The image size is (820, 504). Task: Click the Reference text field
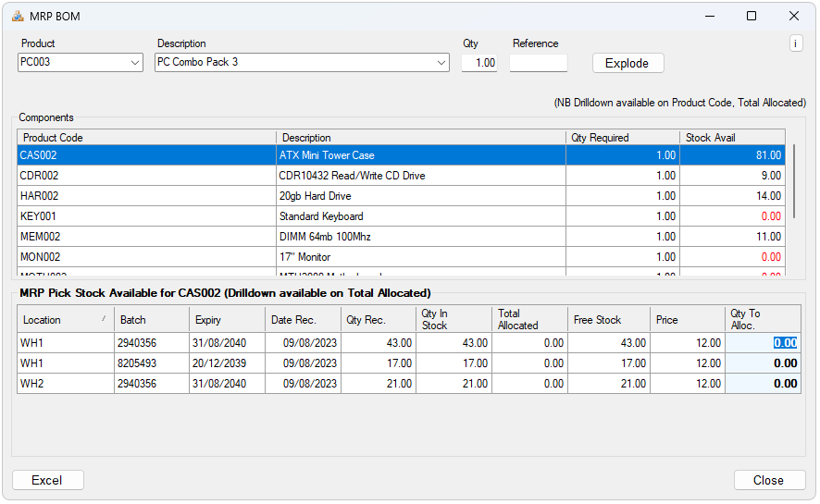[x=538, y=63]
